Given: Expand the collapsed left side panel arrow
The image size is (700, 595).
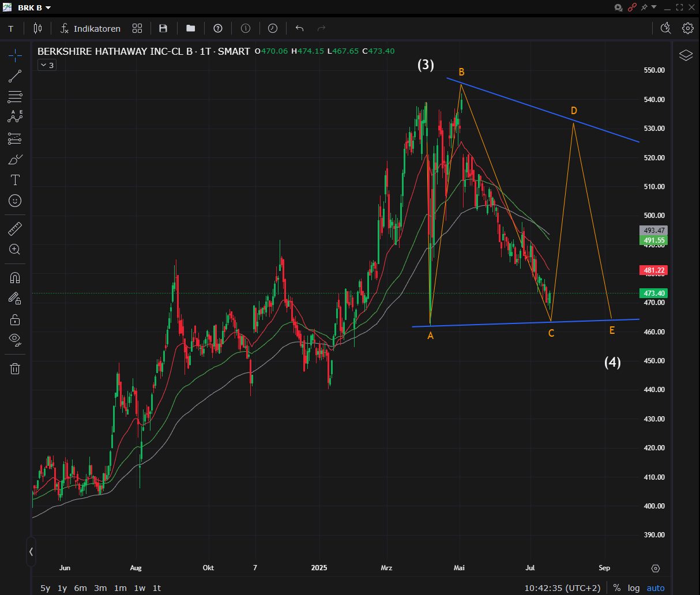Looking at the screenshot, I should (x=31, y=551).
